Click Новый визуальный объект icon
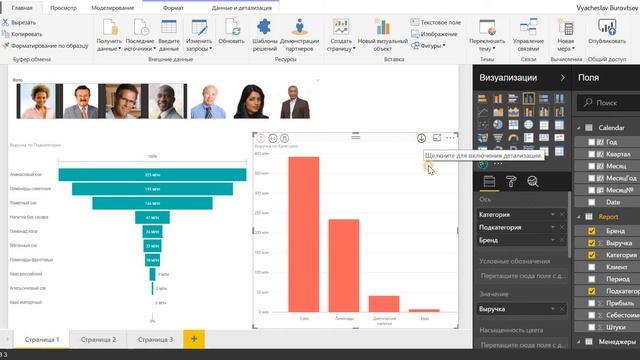 [382, 27]
